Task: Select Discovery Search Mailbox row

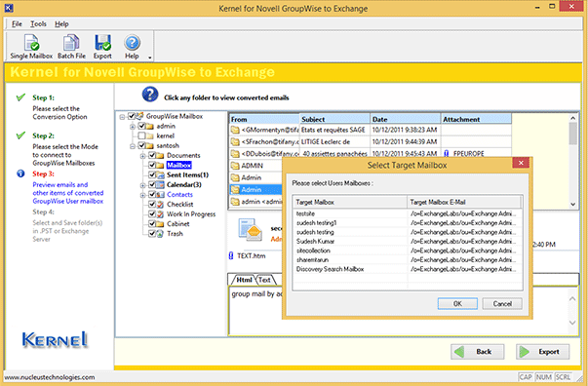Action: click(408, 269)
